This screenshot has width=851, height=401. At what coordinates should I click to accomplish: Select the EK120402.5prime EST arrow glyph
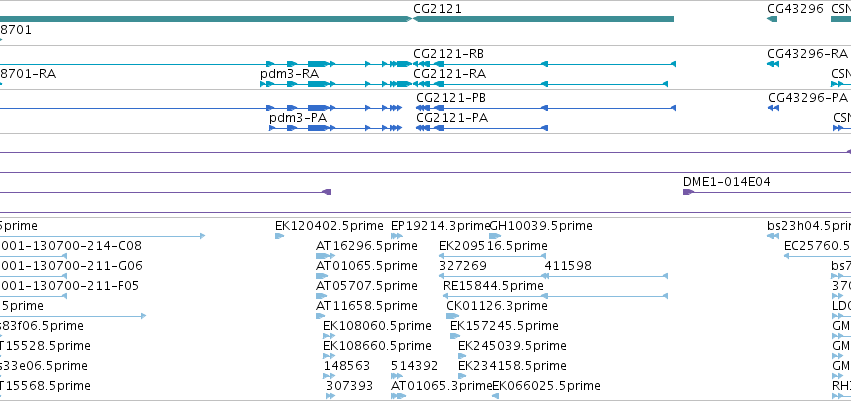click(280, 236)
